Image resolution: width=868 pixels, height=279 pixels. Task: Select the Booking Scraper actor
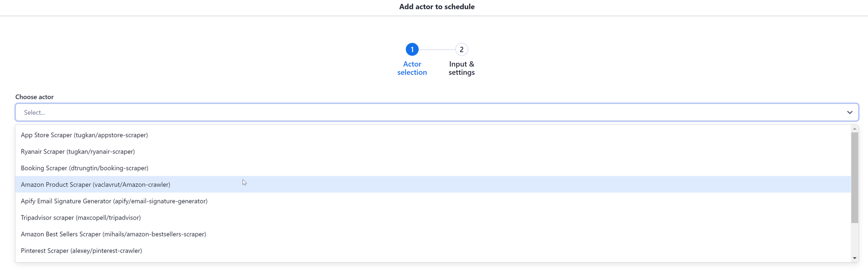85,168
